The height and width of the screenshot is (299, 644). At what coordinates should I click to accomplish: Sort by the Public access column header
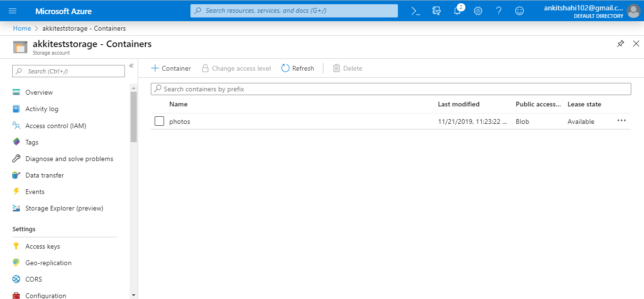point(538,104)
